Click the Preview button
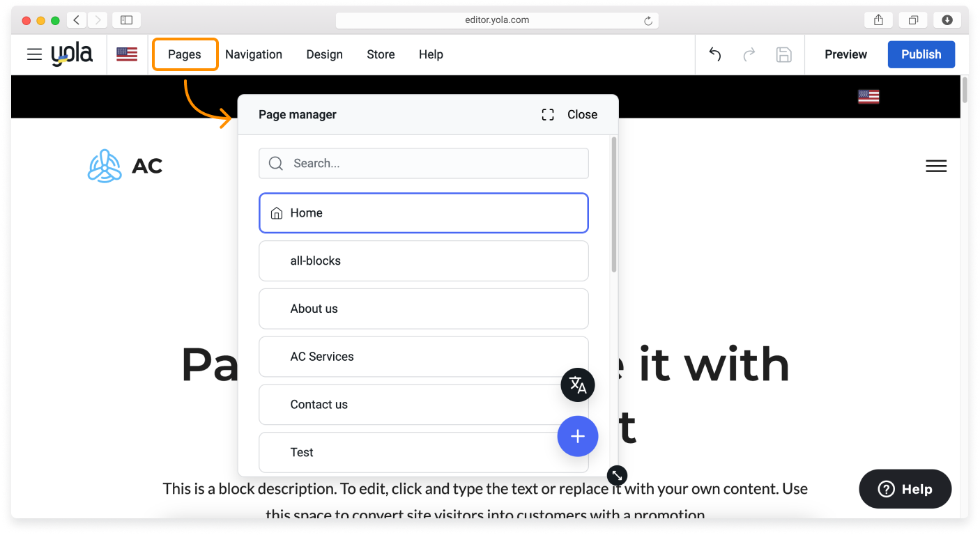980x535 pixels. pos(845,54)
